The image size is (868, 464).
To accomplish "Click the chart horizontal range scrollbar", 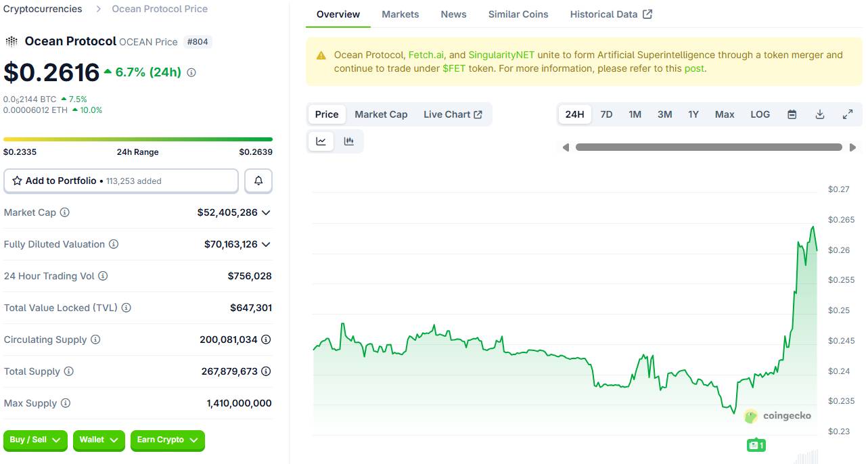I will [x=708, y=147].
